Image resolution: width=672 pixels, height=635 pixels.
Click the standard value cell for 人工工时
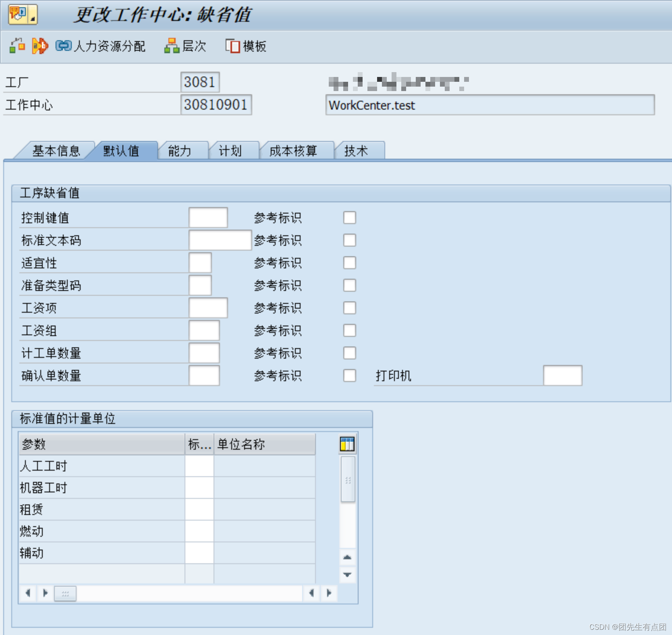[x=199, y=466]
